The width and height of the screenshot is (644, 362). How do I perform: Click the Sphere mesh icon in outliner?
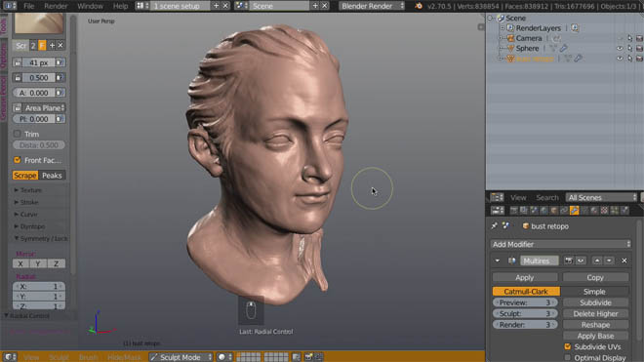510,49
